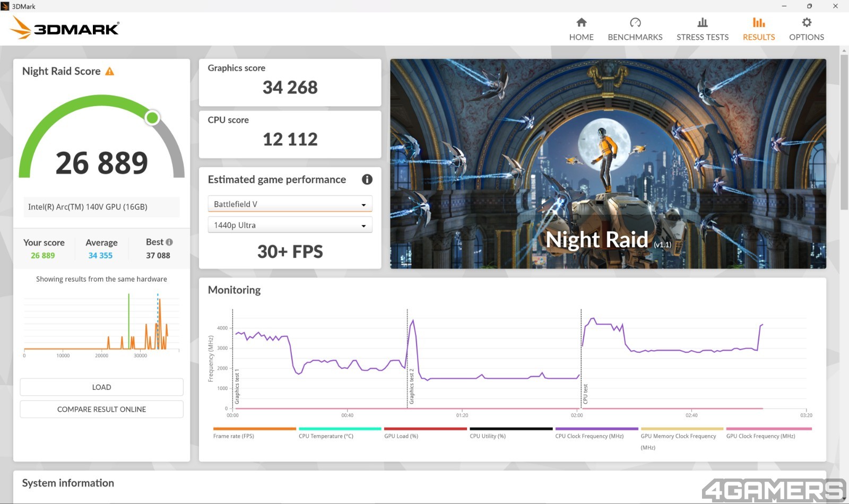Click the estimated game performance info icon

tap(367, 179)
